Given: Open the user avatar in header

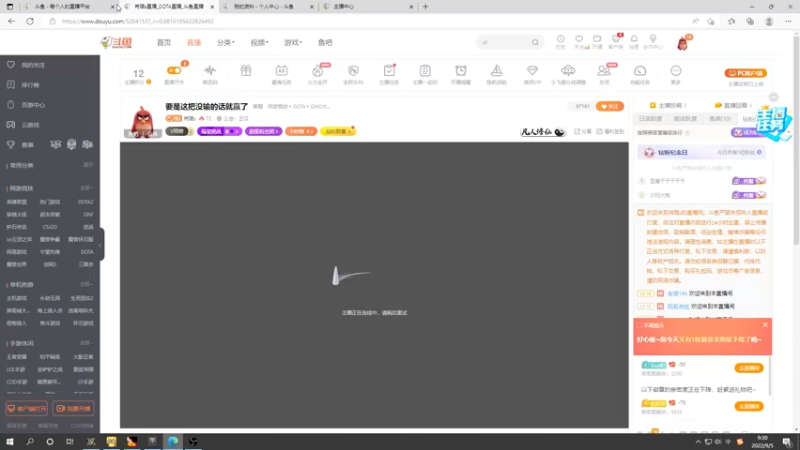Looking at the screenshot, I should 682,43.
